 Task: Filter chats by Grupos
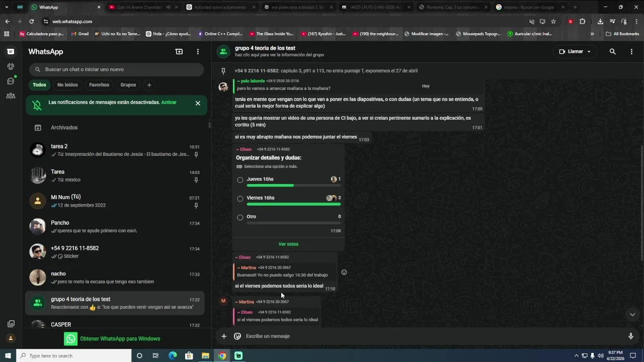(x=128, y=85)
